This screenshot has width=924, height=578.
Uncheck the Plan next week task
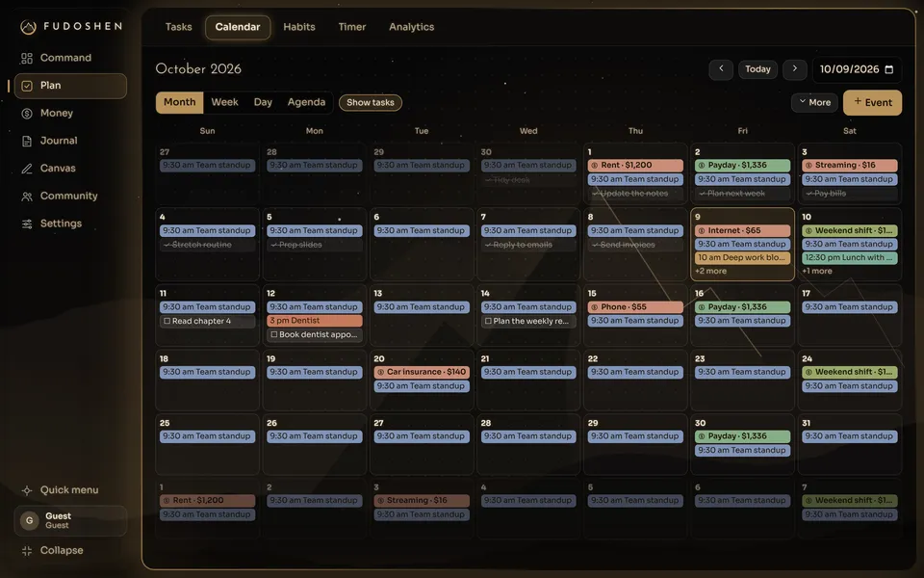702,194
